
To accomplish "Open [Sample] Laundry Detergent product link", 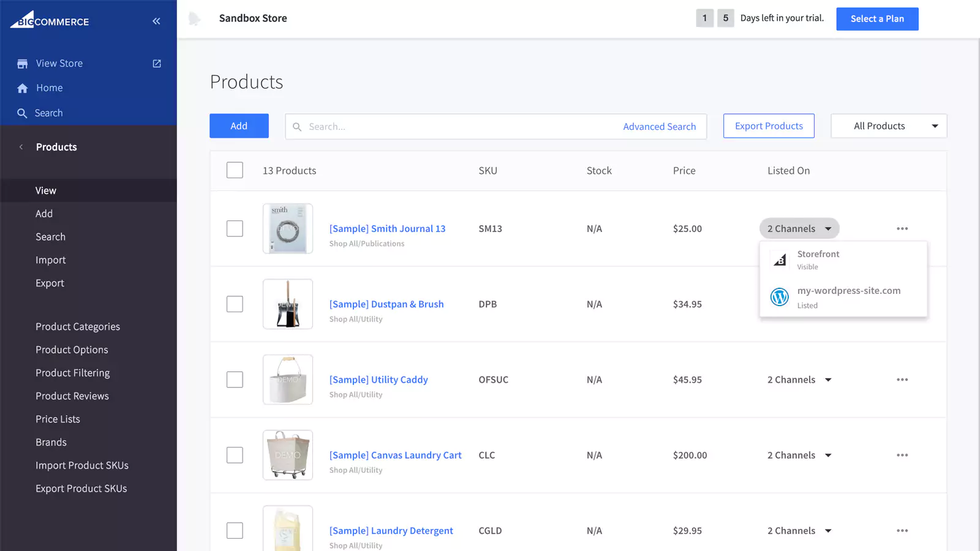I will [x=391, y=531].
